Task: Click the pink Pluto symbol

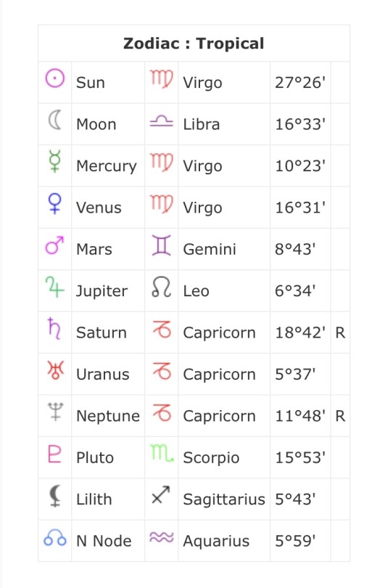Action: (x=54, y=454)
